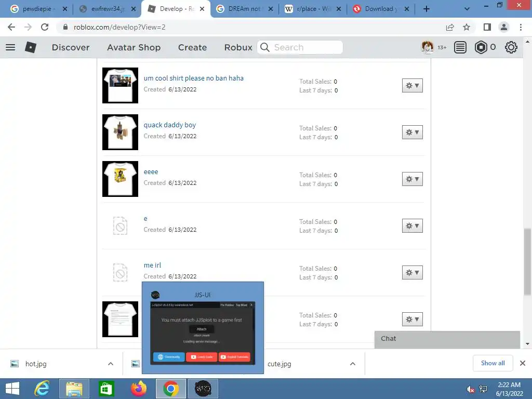Viewport: 532px width, 399px height.
Task: Click the address bar URL
Action: click(x=119, y=27)
